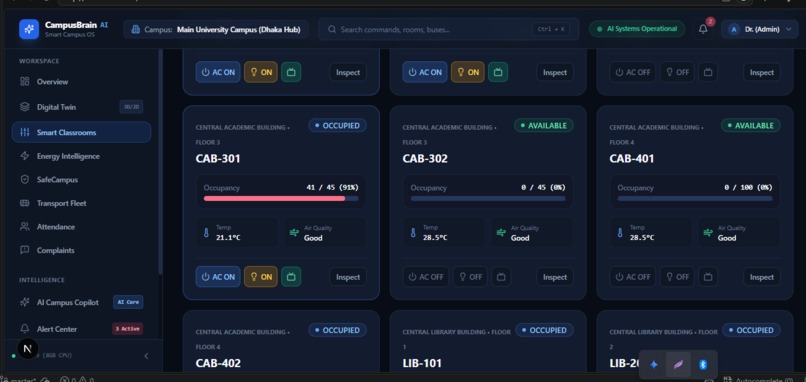Screen dimensions: 806x382
Task: Click AI Systems Operational status pill
Action: [637, 29]
